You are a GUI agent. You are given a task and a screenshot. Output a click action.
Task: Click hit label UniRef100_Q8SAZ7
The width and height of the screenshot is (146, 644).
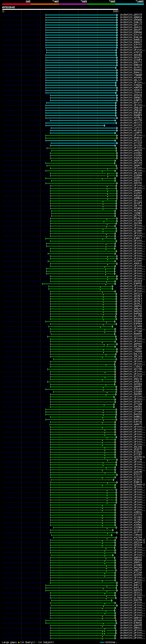[x=131, y=57]
